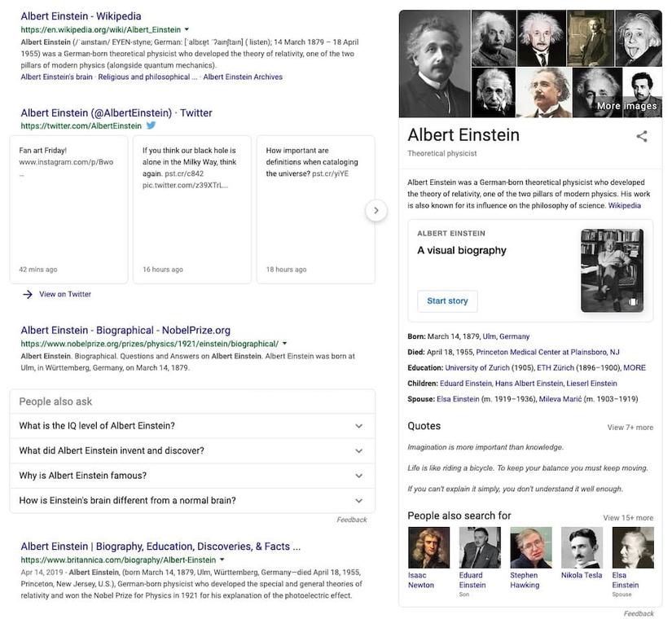672x619 pixels.
Task: Click the Twitter bird icon
Action: (x=151, y=125)
